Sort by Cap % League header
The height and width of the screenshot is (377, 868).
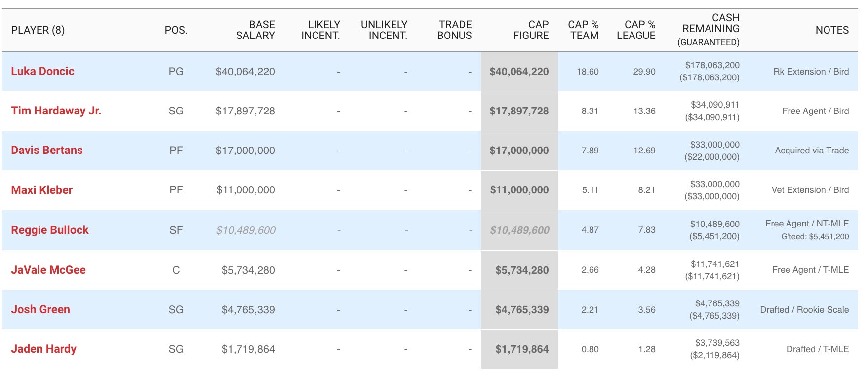(x=636, y=30)
